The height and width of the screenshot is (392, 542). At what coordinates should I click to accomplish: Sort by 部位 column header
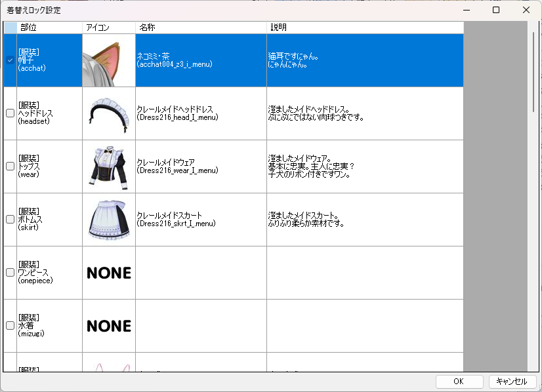(x=49, y=28)
